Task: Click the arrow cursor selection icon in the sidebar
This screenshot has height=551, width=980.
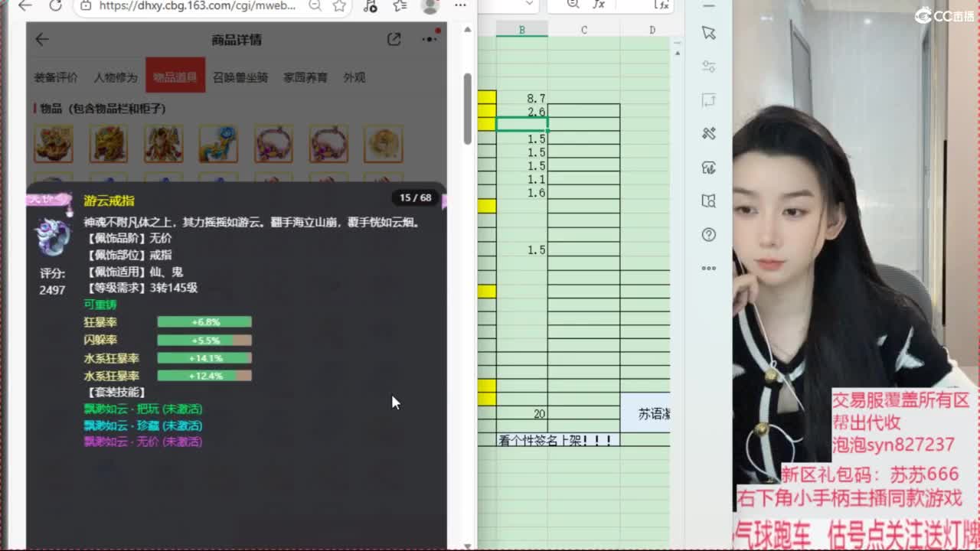Action: (709, 33)
